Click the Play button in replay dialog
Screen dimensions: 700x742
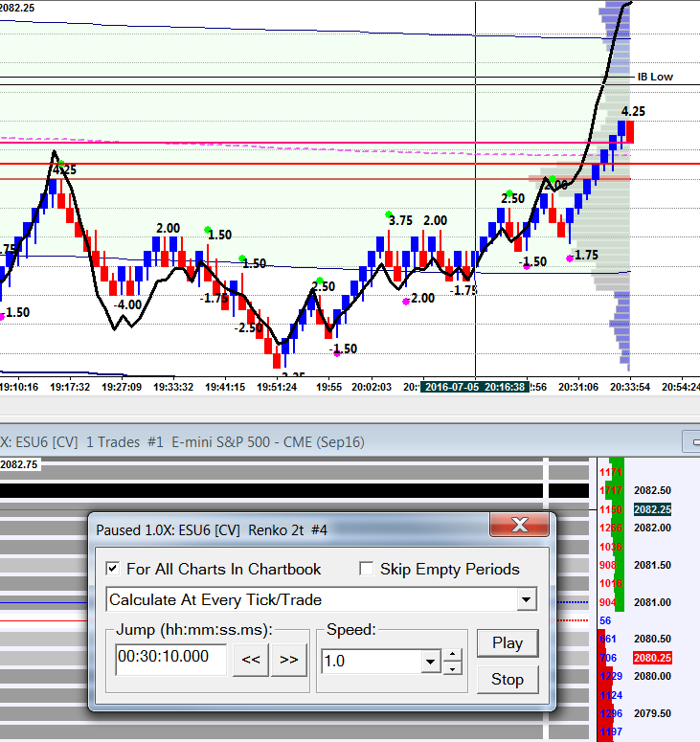point(508,642)
